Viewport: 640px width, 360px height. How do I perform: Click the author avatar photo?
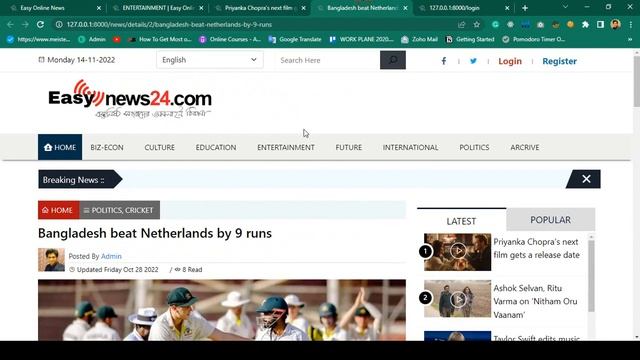click(x=51, y=260)
